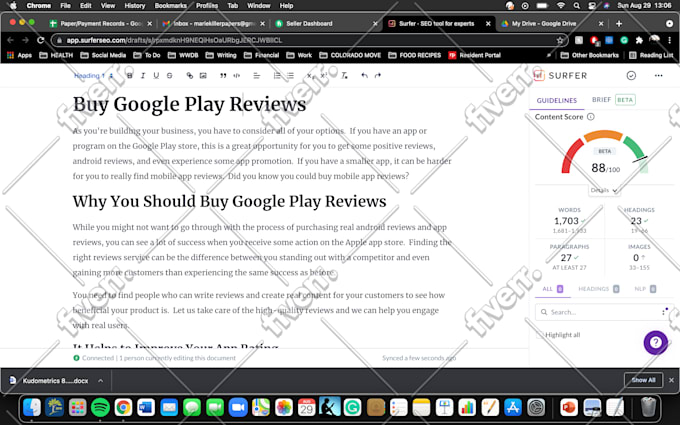Insert a hyperlink with the link icon
Image resolution: width=680 pixels, height=425 pixels.
[x=190, y=75]
